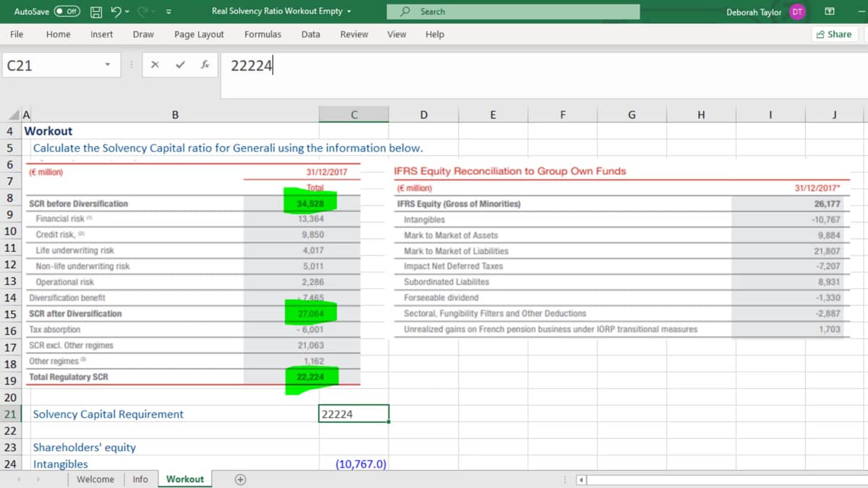Open the Data tab
The width and height of the screenshot is (868, 488).
click(311, 34)
